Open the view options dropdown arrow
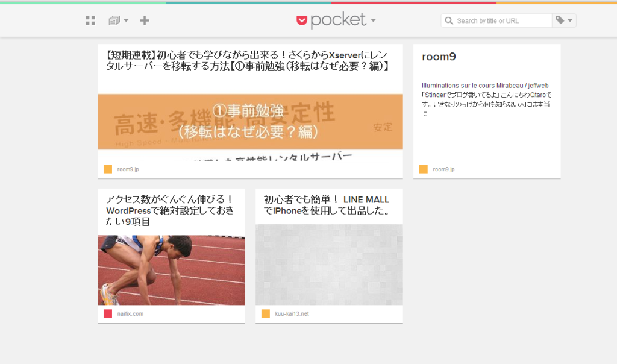The image size is (617, 364). 125,20
